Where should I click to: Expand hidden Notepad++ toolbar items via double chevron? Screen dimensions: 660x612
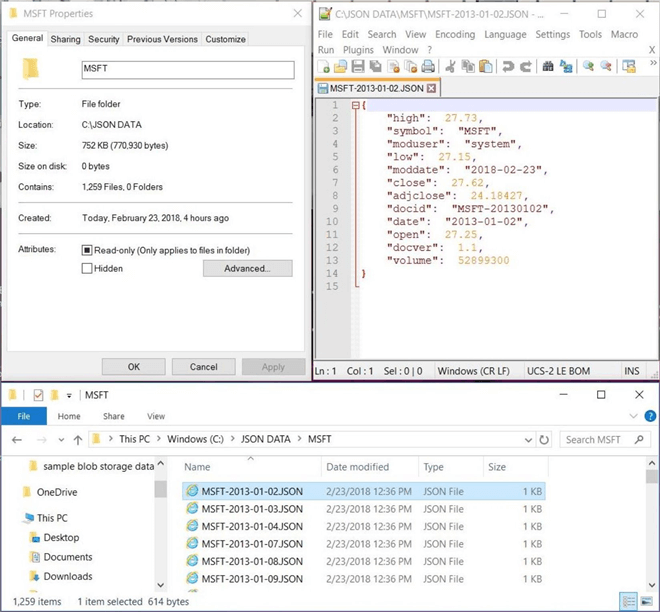coord(653,63)
